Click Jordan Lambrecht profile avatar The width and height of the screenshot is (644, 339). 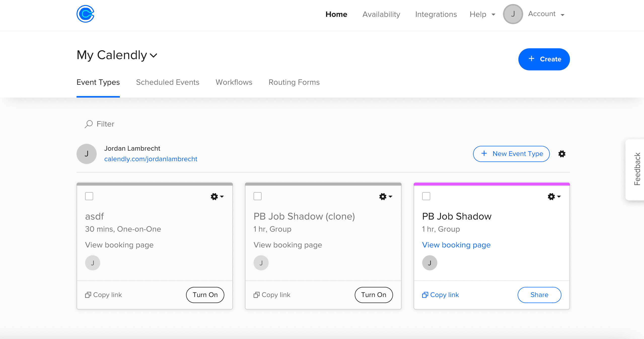coord(86,154)
